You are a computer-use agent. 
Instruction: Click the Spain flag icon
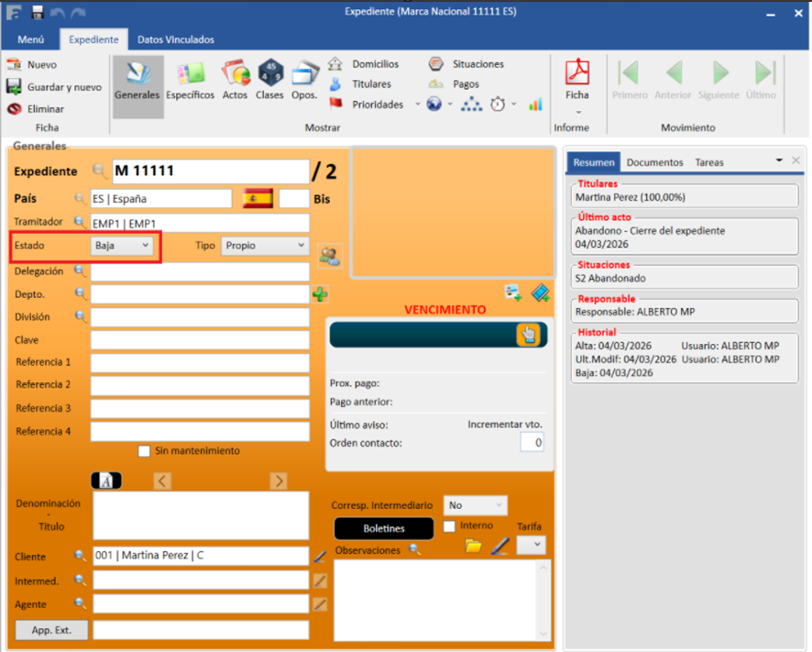click(258, 199)
